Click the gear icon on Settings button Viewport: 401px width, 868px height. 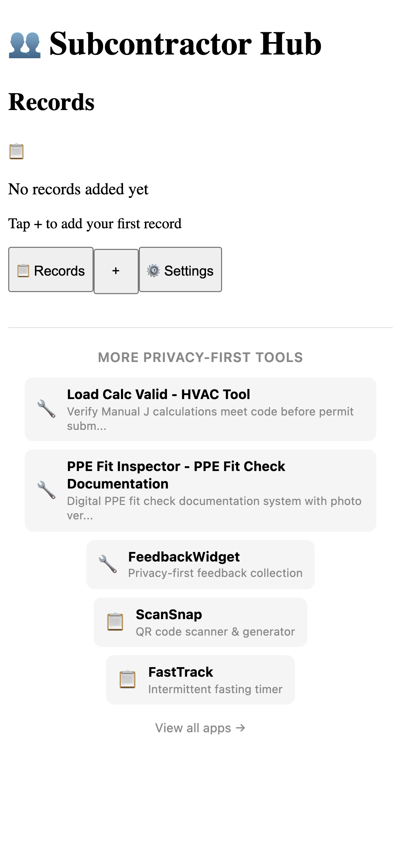154,270
